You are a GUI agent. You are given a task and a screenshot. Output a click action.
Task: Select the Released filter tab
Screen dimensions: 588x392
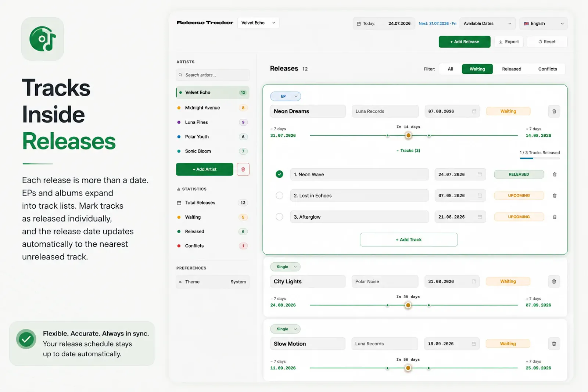[x=512, y=69]
